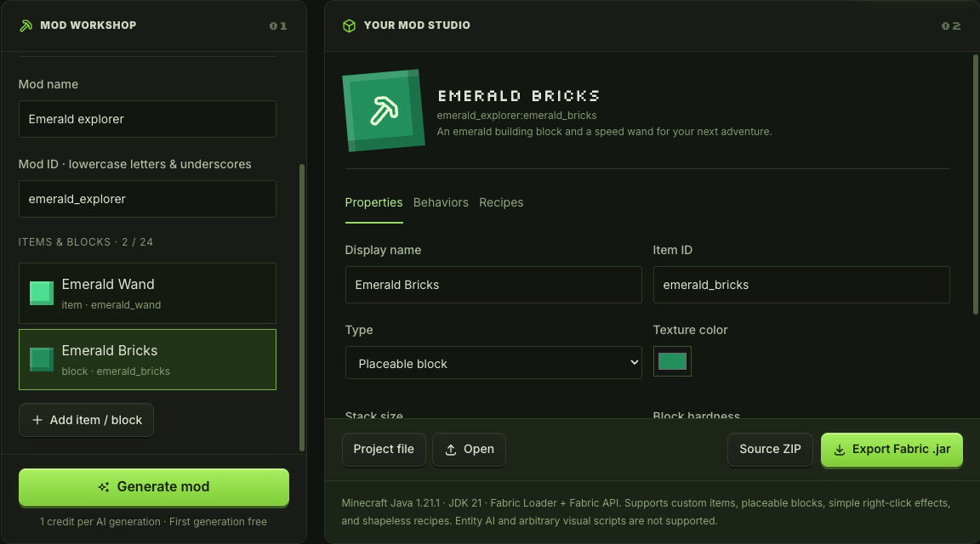The height and width of the screenshot is (544, 980).
Task: Click the Project file button
Action: 384,450
